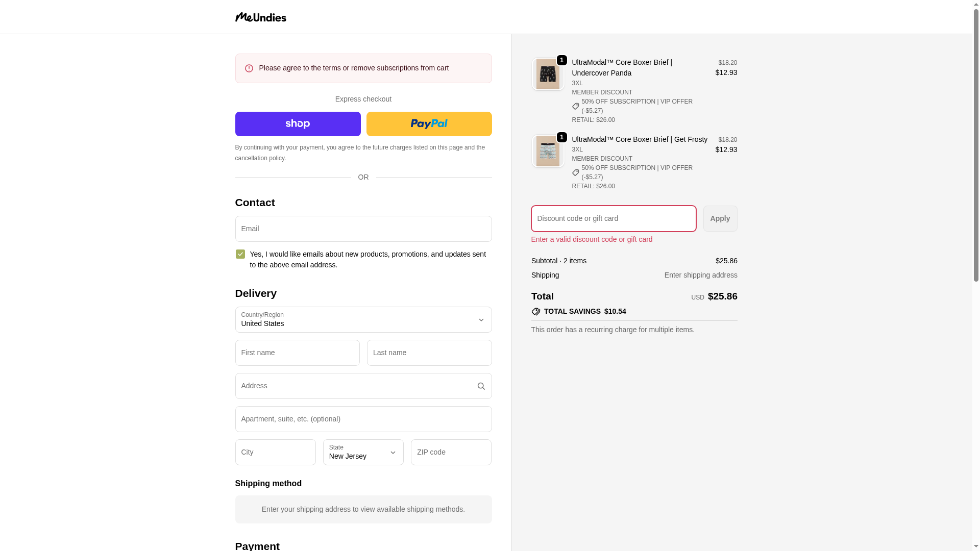Click the error alert icon

click(x=249, y=68)
